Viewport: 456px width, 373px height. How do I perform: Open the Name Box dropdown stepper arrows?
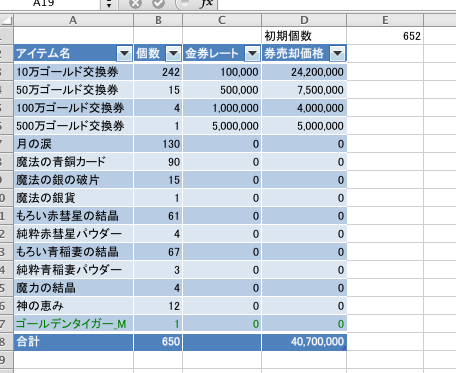point(109,4)
